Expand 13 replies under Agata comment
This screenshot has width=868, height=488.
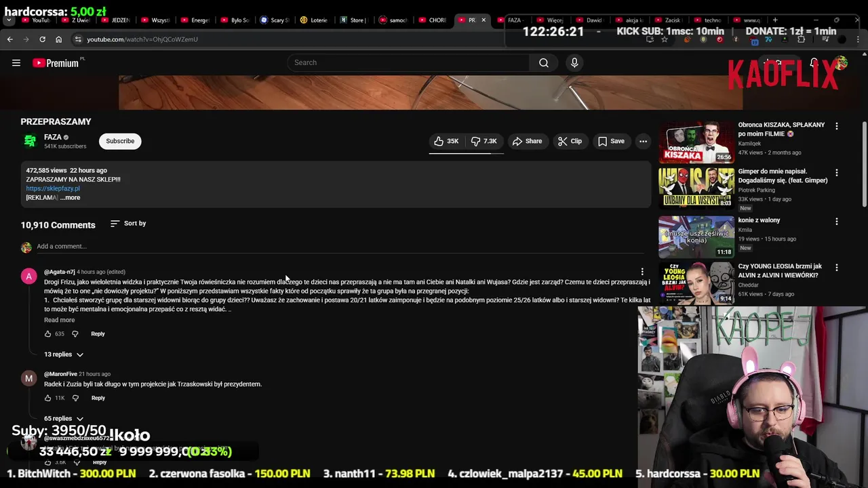pyautogui.click(x=64, y=354)
